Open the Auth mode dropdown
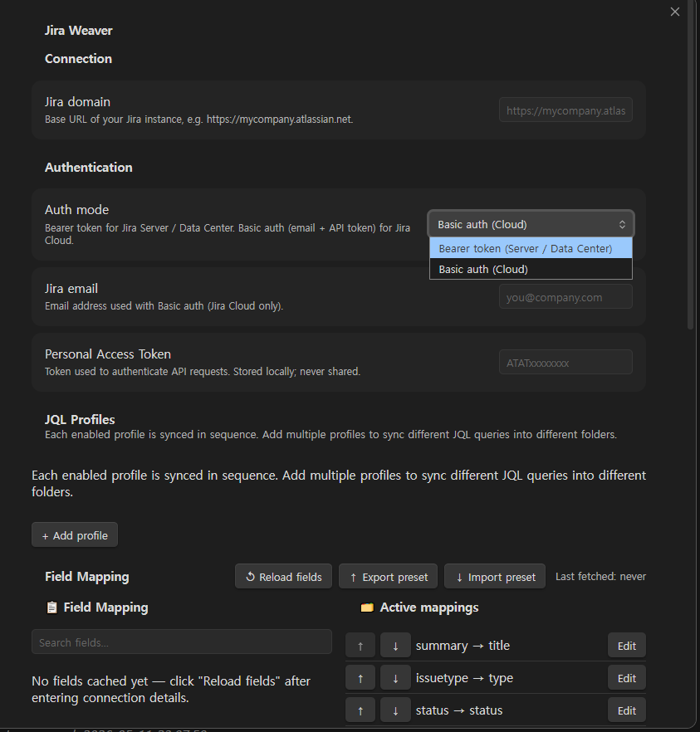700x732 pixels. (x=531, y=224)
